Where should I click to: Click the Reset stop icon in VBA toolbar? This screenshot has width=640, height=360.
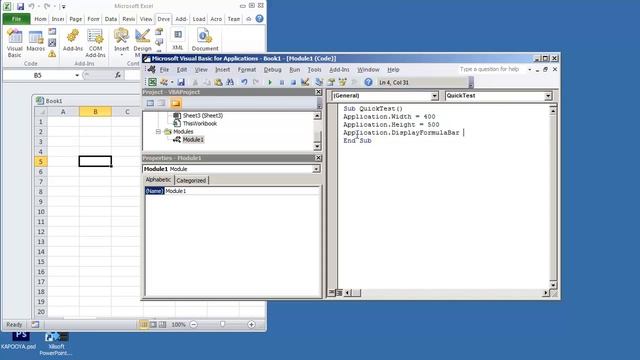click(x=293, y=82)
